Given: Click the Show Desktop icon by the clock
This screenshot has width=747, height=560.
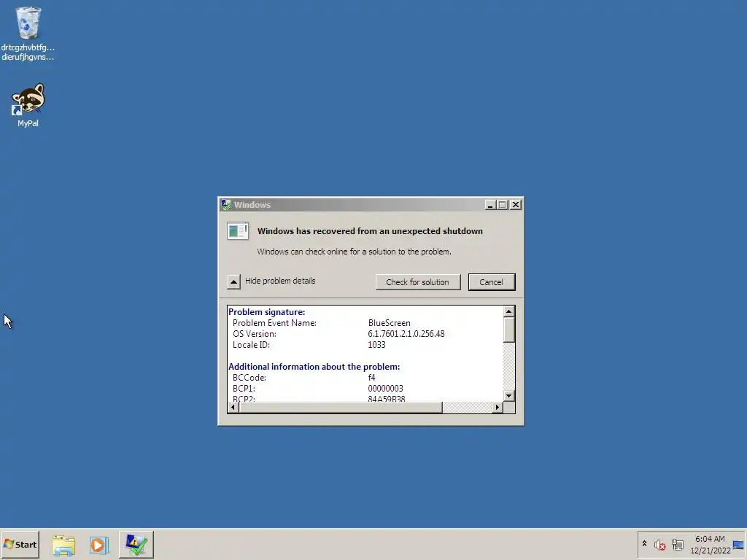Looking at the screenshot, I should 738,544.
